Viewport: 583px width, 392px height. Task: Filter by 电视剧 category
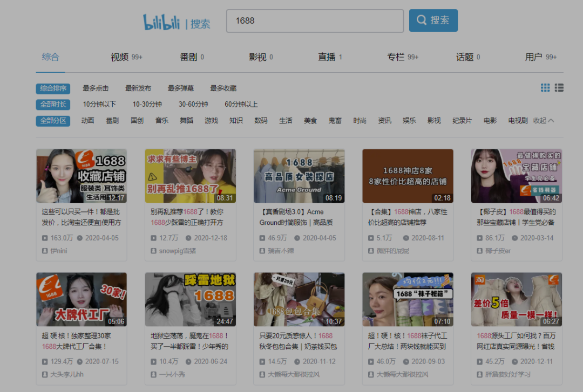click(x=518, y=121)
